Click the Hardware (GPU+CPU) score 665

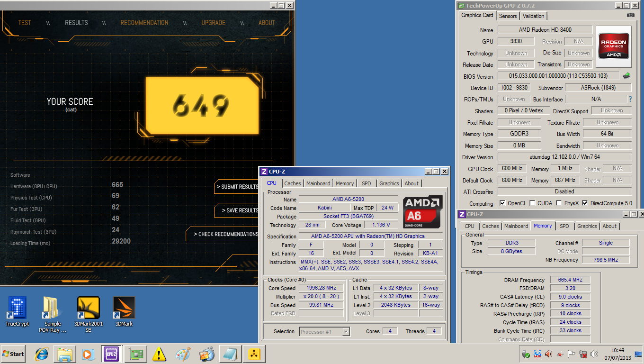[x=117, y=185]
